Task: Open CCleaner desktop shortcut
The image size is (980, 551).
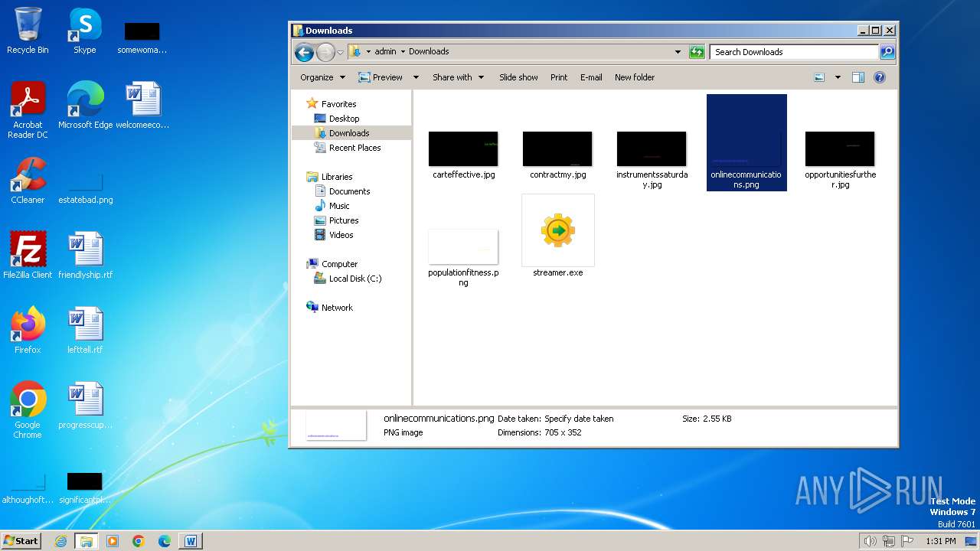Action: coord(28,181)
